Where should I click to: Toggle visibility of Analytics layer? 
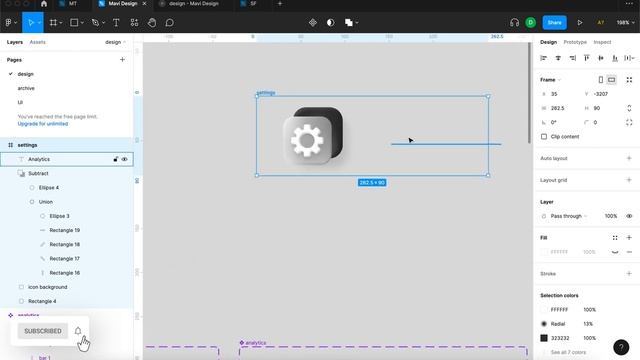point(124,159)
